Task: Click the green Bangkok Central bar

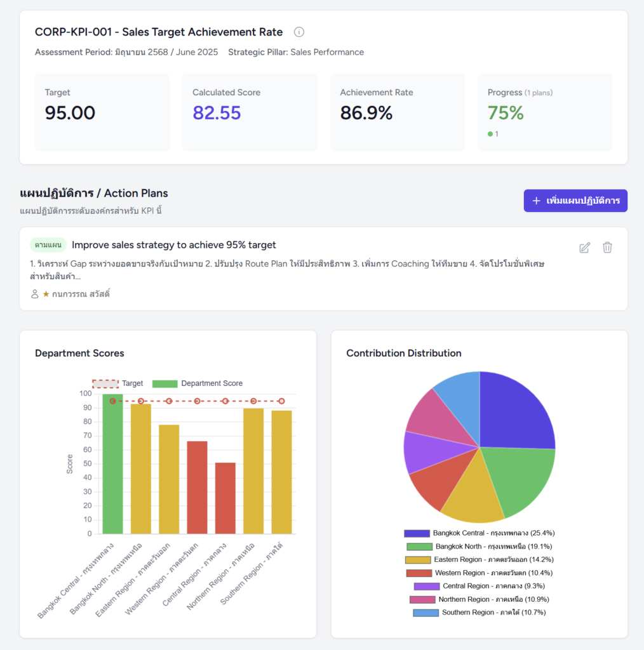Action: coord(112,463)
